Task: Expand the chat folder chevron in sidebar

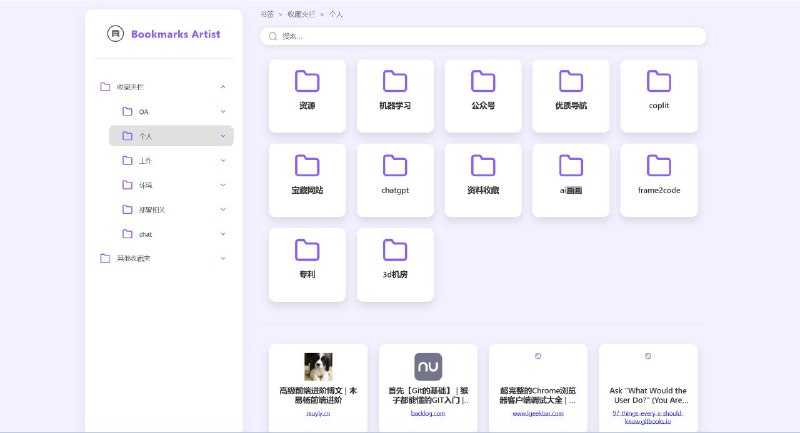Action: 223,234
